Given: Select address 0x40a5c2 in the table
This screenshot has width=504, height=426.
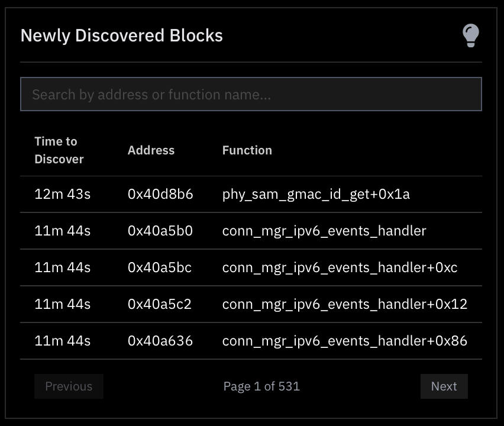Looking at the screenshot, I should coord(160,304).
